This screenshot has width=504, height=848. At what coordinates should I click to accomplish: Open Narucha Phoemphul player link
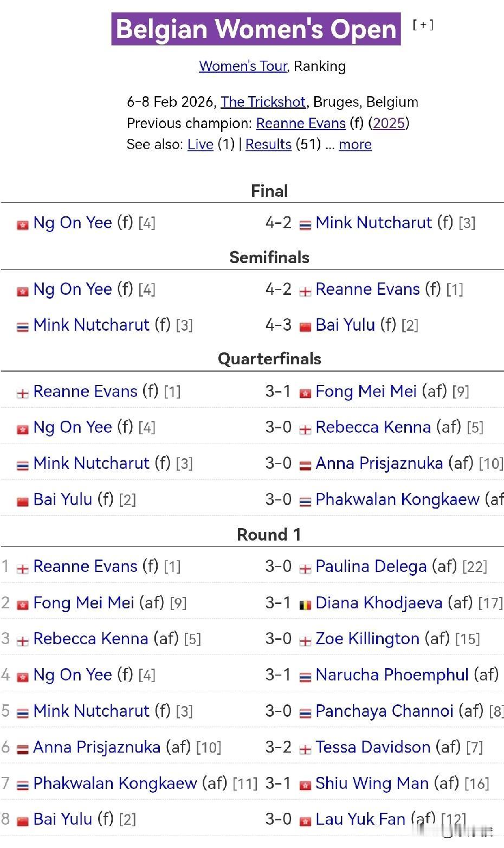click(392, 674)
